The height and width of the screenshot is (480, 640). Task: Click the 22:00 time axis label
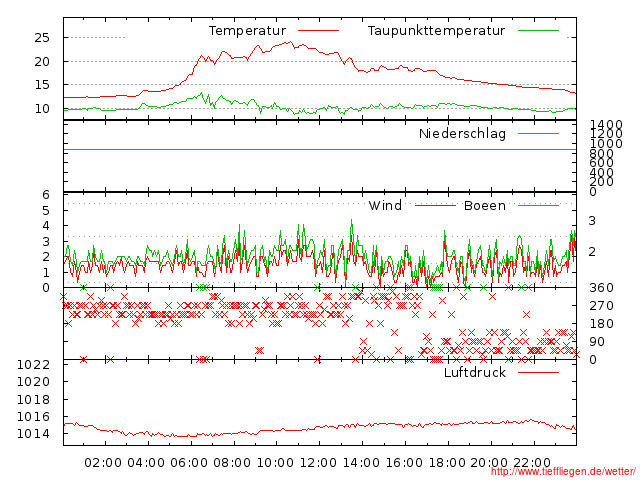pyautogui.click(x=533, y=463)
